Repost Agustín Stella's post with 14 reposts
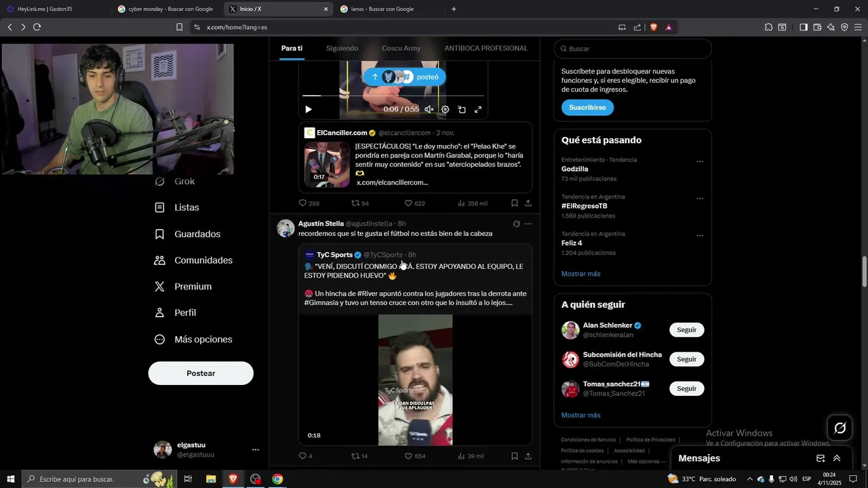This screenshot has width=868, height=488. (359, 456)
